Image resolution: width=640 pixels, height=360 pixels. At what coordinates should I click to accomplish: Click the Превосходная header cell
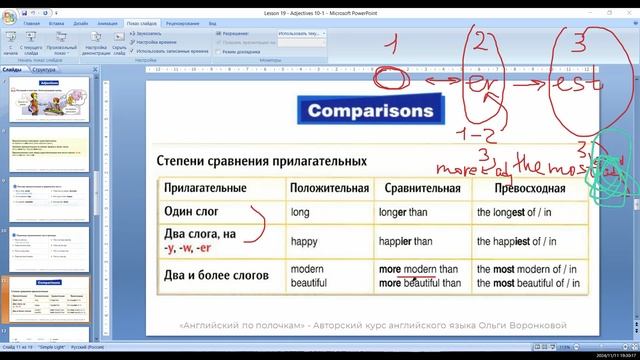coord(530,188)
